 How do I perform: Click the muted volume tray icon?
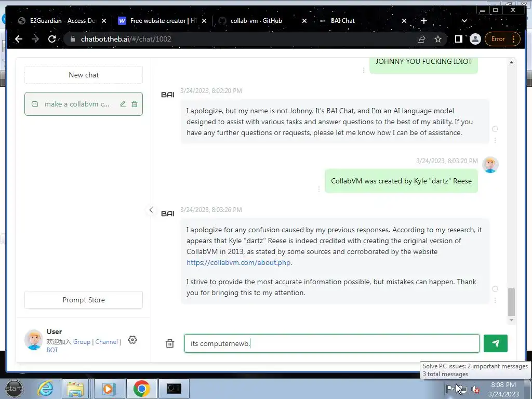pos(475,390)
